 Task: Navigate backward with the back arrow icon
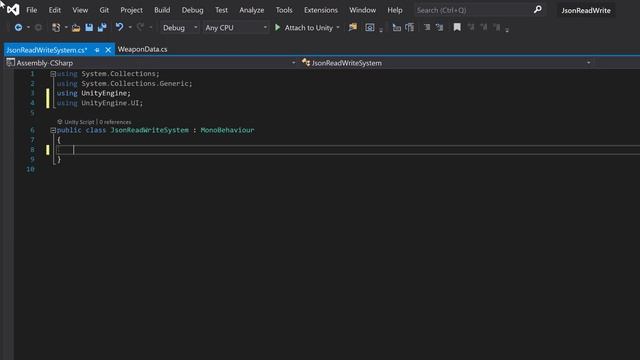pyautogui.click(x=18, y=27)
